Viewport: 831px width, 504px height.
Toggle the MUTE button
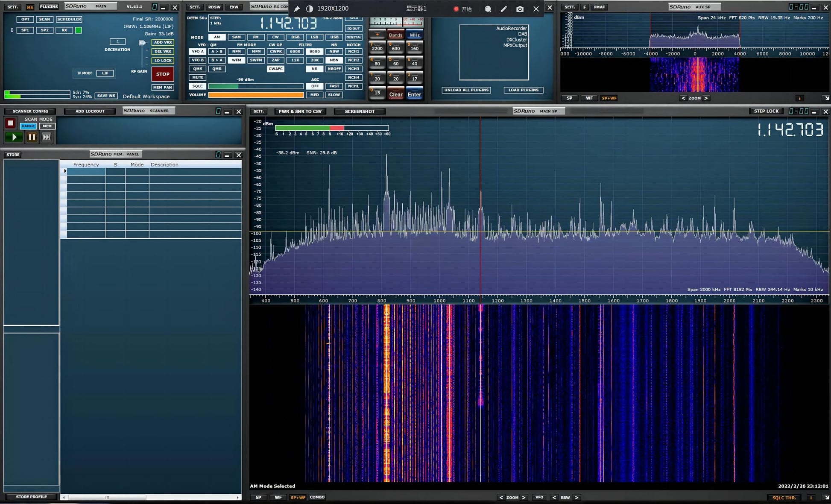197,77
